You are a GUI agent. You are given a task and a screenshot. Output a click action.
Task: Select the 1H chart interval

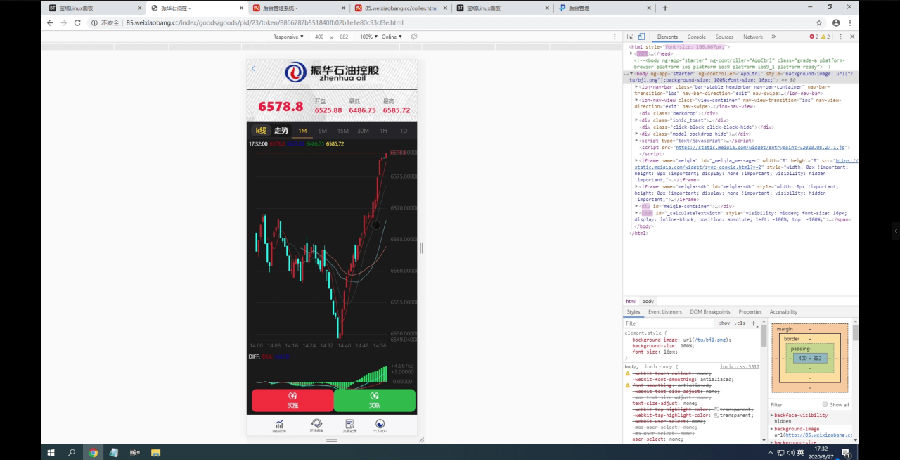pyautogui.click(x=383, y=131)
